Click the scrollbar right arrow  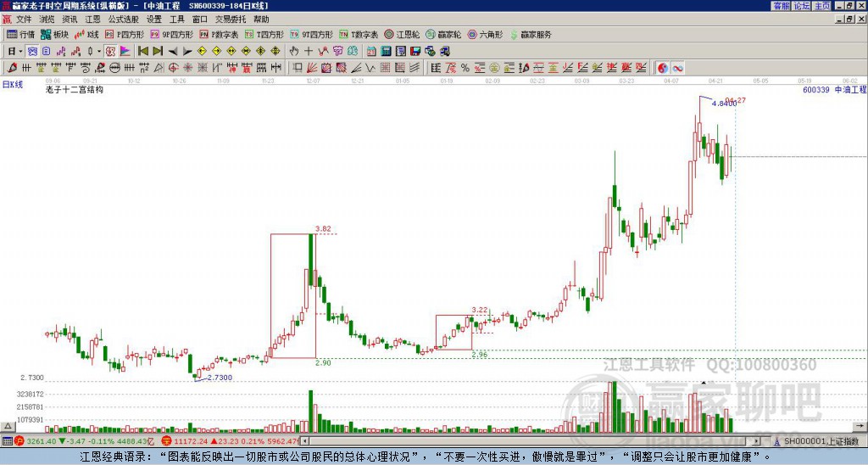pyautogui.click(x=757, y=441)
